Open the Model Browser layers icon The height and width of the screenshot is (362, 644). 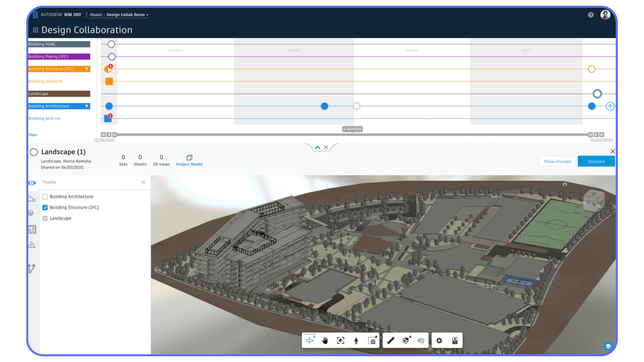(x=32, y=213)
